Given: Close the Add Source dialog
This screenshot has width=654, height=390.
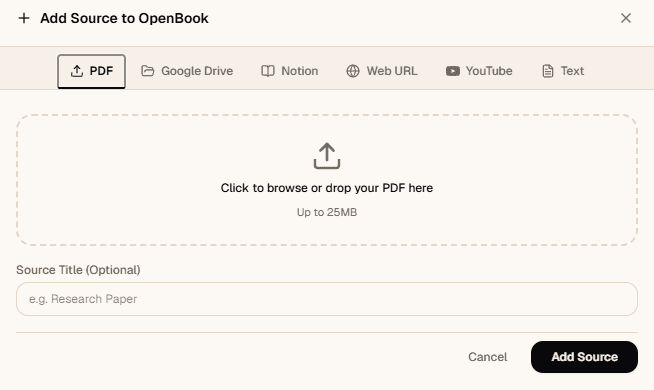Looking at the screenshot, I should click(x=626, y=18).
